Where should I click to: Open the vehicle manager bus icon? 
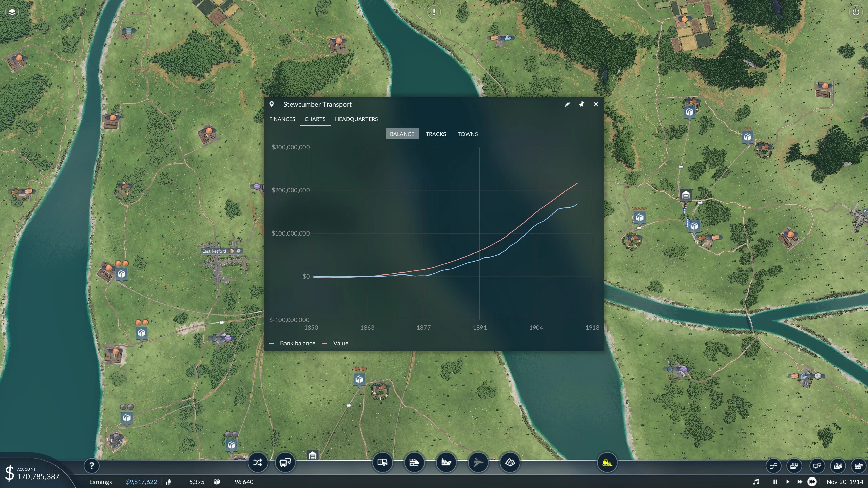point(285,463)
